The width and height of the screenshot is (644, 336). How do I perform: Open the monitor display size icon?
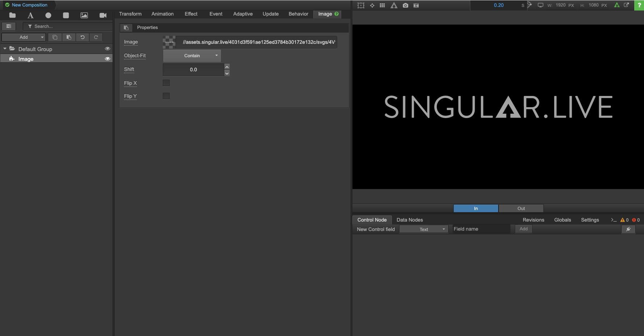541,5
